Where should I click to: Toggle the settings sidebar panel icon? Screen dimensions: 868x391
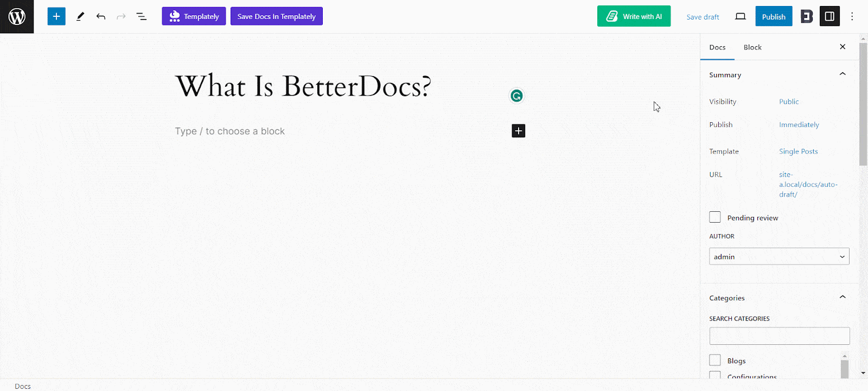[x=829, y=16]
